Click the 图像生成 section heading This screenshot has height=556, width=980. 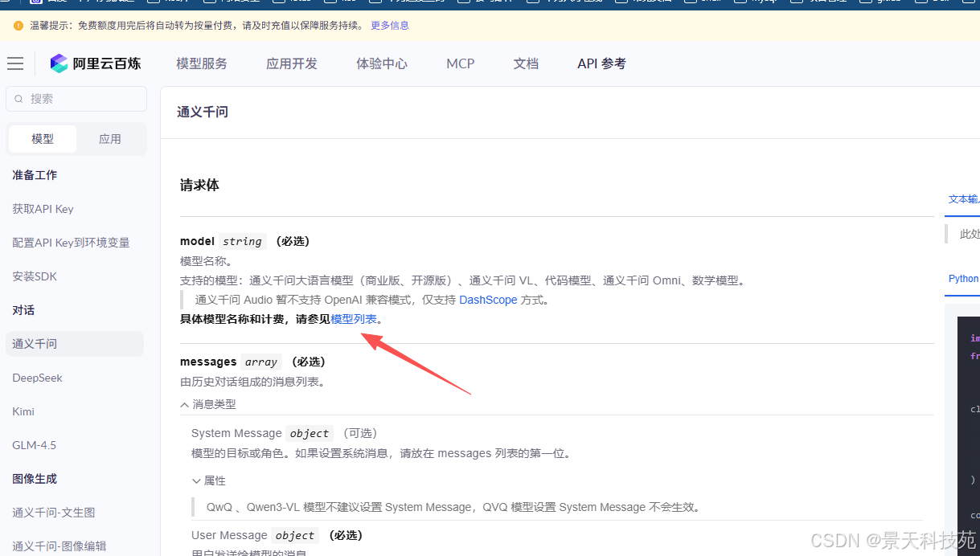click(35, 479)
